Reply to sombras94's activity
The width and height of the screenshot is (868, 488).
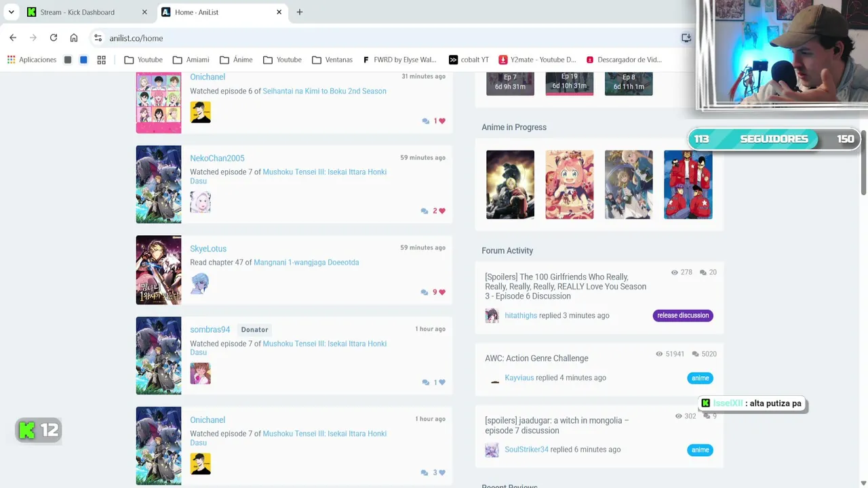[x=425, y=382]
